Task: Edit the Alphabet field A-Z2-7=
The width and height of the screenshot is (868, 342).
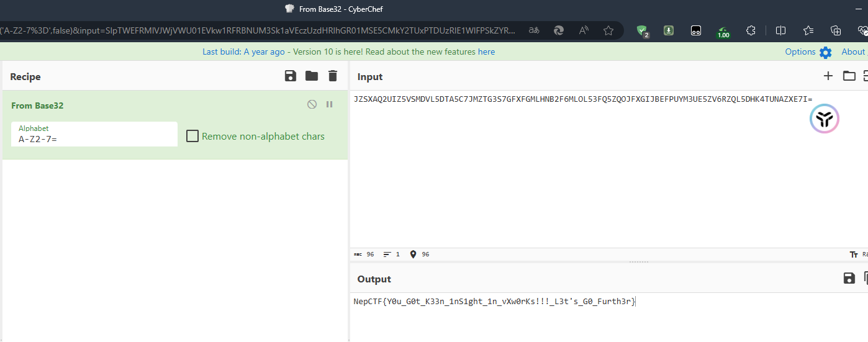Action: coord(94,134)
